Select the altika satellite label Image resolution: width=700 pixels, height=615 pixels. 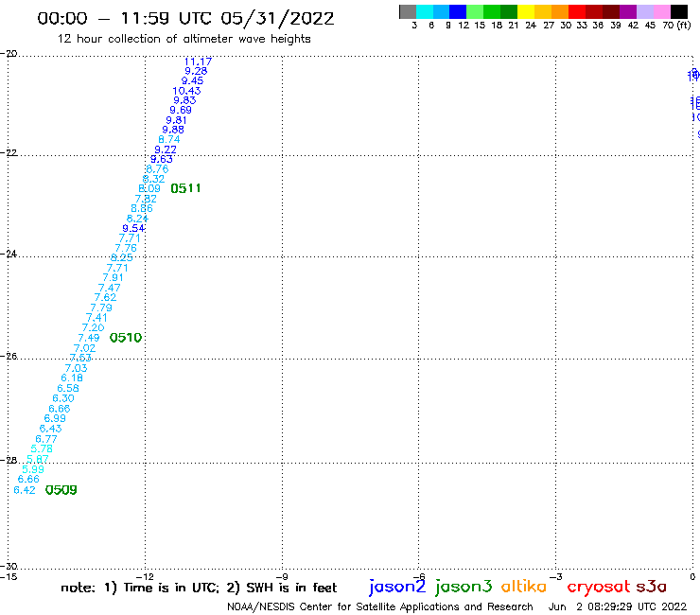pyautogui.click(x=524, y=586)
